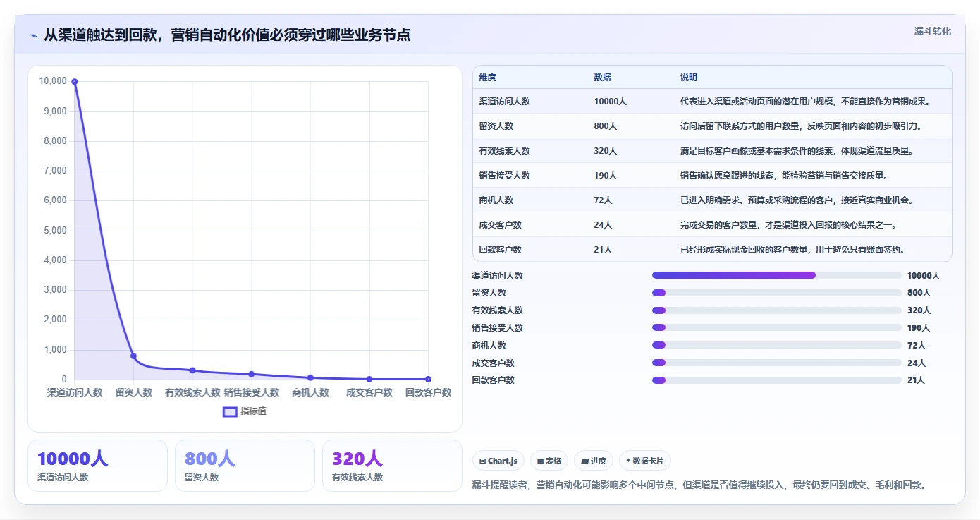Viewport: 980px width, 520px height.
Task: Select the 数据卡片 tag
Action: tap(644, 461)
